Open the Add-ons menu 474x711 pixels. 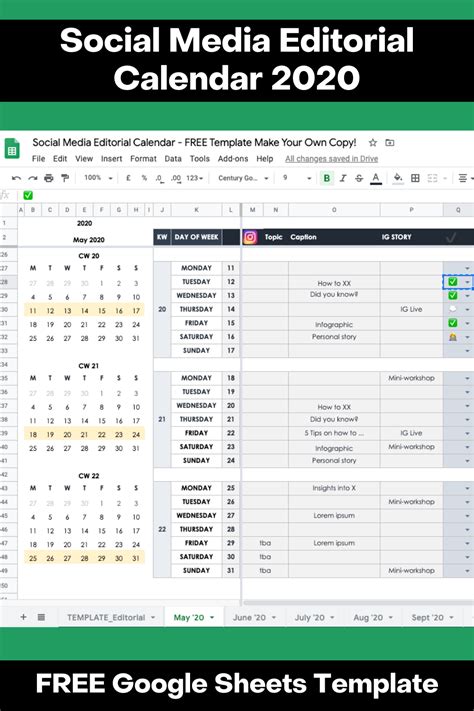[233, 159]
